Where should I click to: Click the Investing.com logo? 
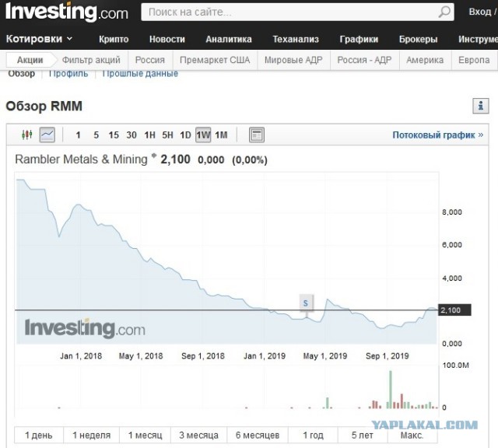[67, 12]
